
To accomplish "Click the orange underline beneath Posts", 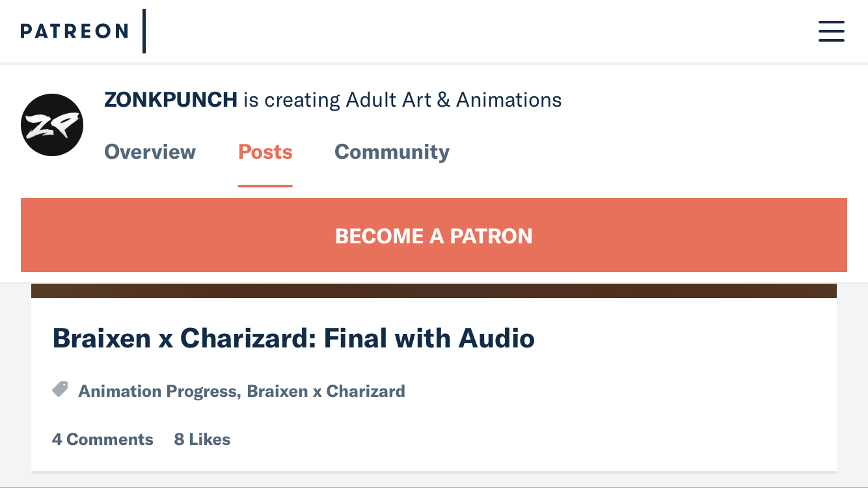I will [x=265, y=185].
